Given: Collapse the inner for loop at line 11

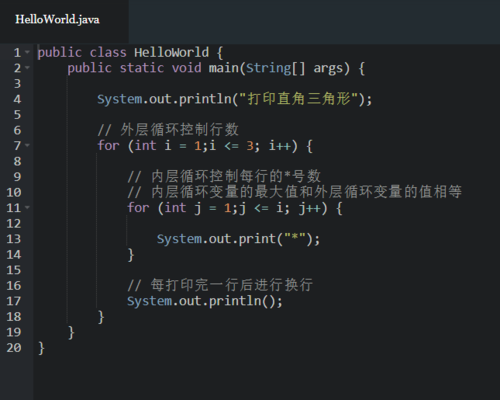Looking at the screenshot, I should [27, 208].
